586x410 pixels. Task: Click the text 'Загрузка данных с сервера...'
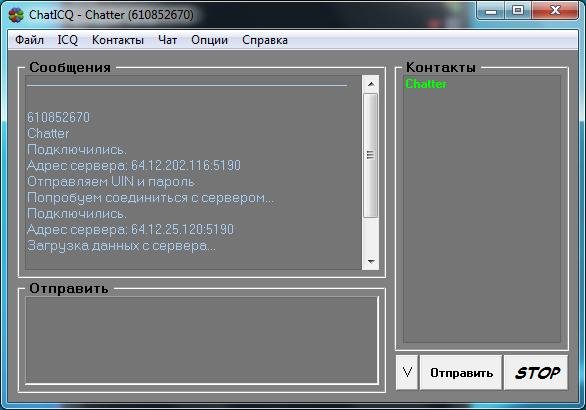pyautogui.click(x=121, y=246)
